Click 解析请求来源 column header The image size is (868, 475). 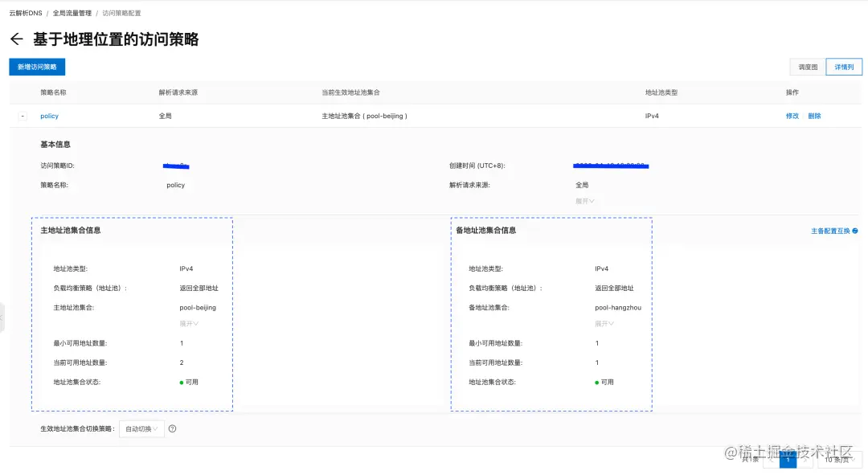coord(178,92)
